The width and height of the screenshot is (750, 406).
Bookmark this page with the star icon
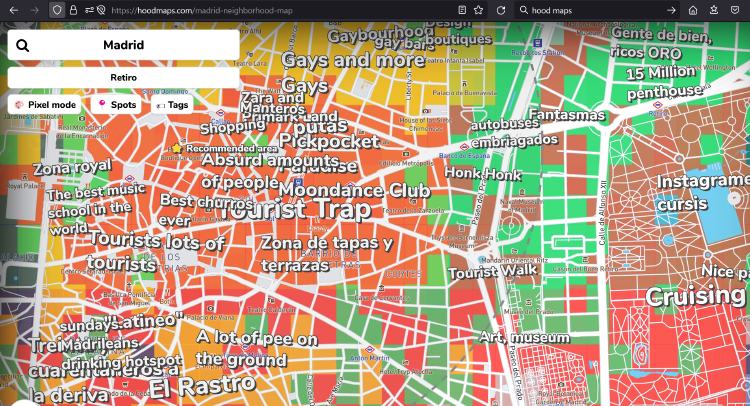tap(479, 9)
